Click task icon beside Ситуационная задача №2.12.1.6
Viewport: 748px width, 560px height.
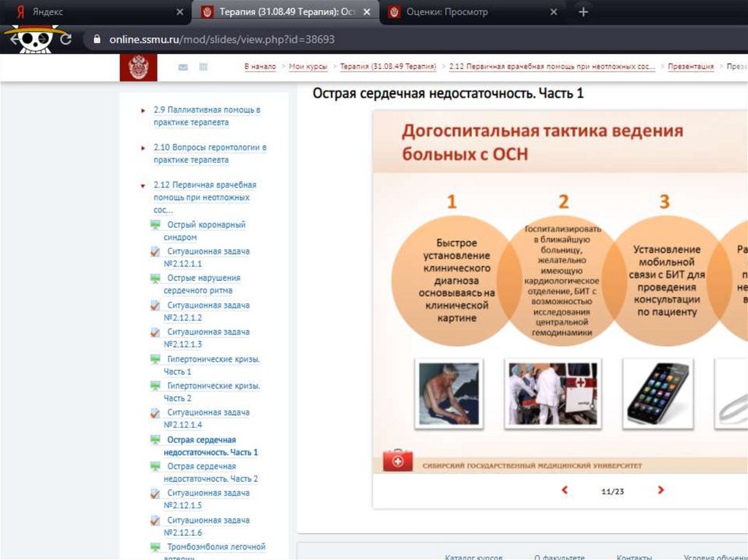click(x=156, y=520)
